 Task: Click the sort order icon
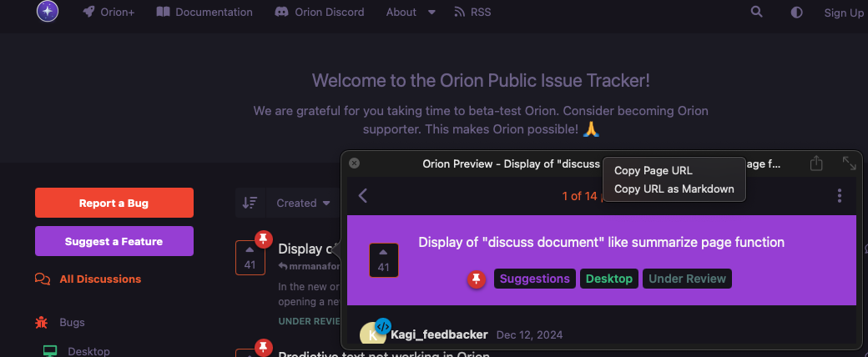tap(250, 203)
